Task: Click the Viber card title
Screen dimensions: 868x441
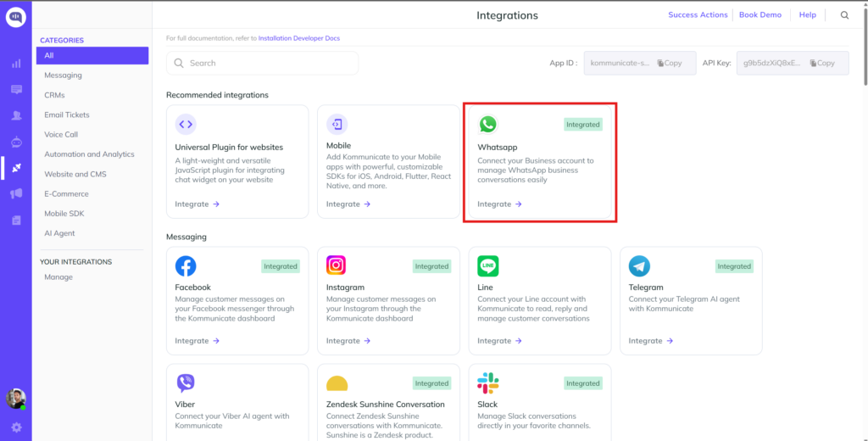Action: coord(185,405)
